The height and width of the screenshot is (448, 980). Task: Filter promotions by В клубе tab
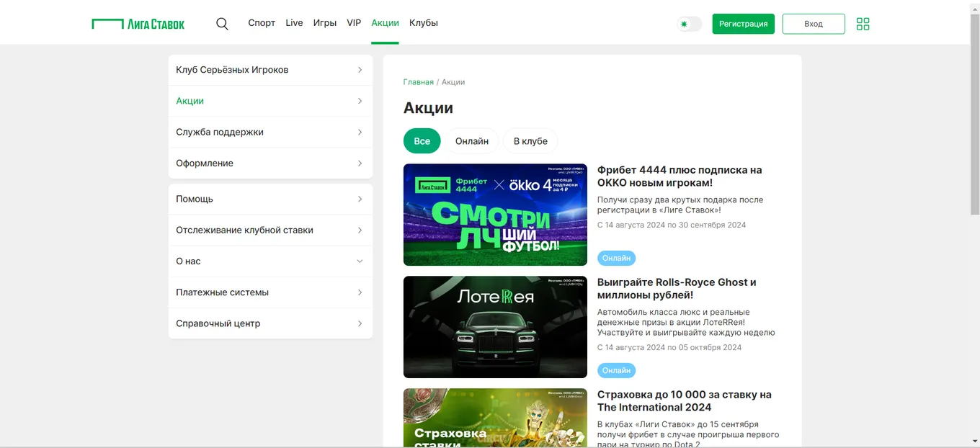[x=530, y=141]
